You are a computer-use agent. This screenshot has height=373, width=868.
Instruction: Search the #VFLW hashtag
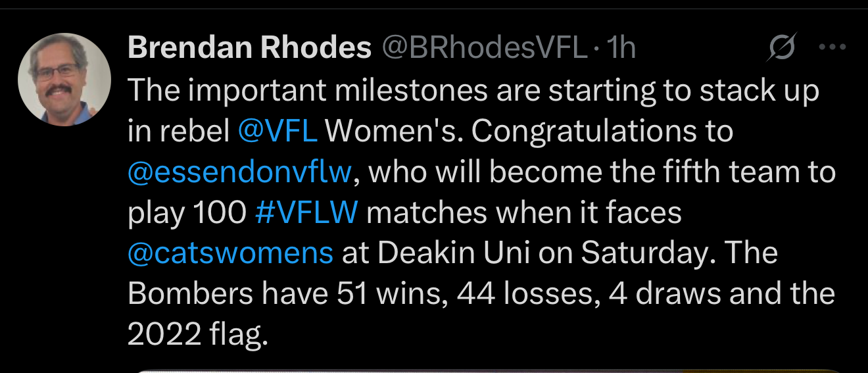pyautogui.click(x=306, y=213)
